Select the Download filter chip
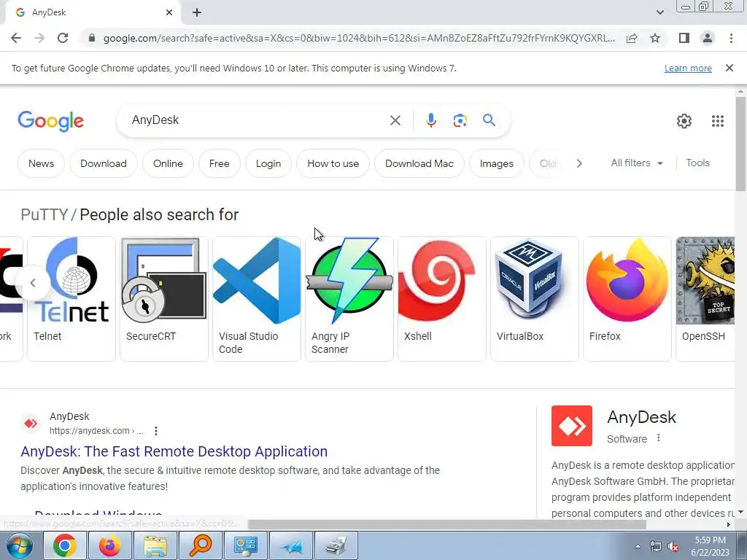747x560 pixels. [x=104, y=163]
